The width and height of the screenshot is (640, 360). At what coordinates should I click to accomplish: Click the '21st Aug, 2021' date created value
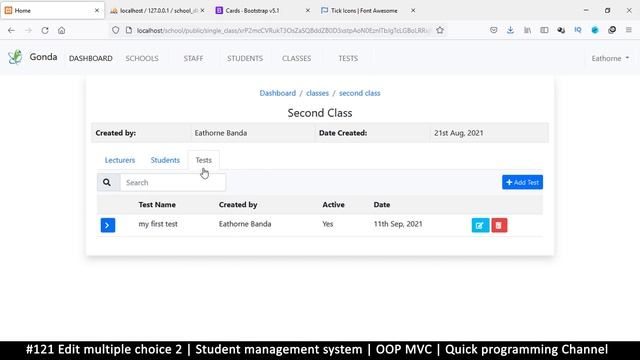458,133
